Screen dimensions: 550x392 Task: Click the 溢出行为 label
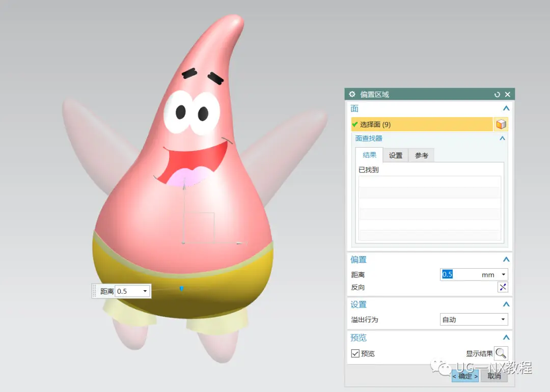(365, 319)
